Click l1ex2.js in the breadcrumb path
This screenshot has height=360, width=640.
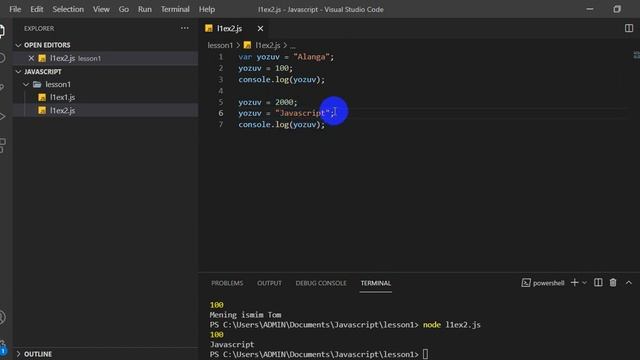point(268,45)
